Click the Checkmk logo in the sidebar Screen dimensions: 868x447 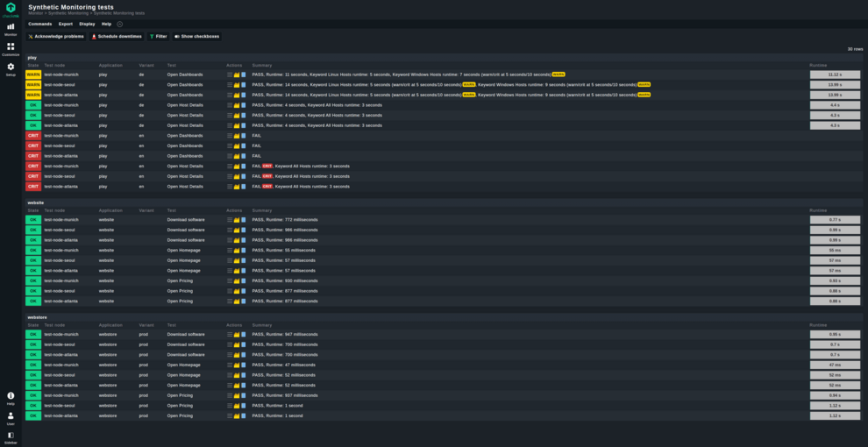(x=11, y=8)
